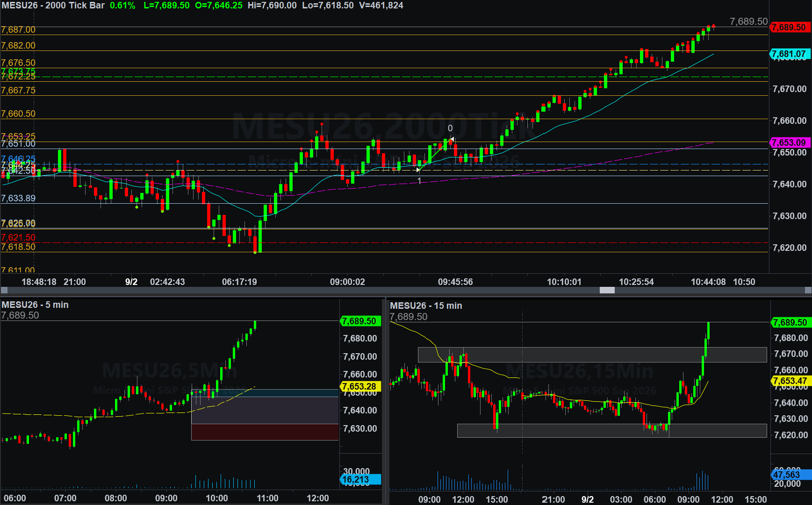Click the 7,618.50 level label on the left

coord(18,247)
